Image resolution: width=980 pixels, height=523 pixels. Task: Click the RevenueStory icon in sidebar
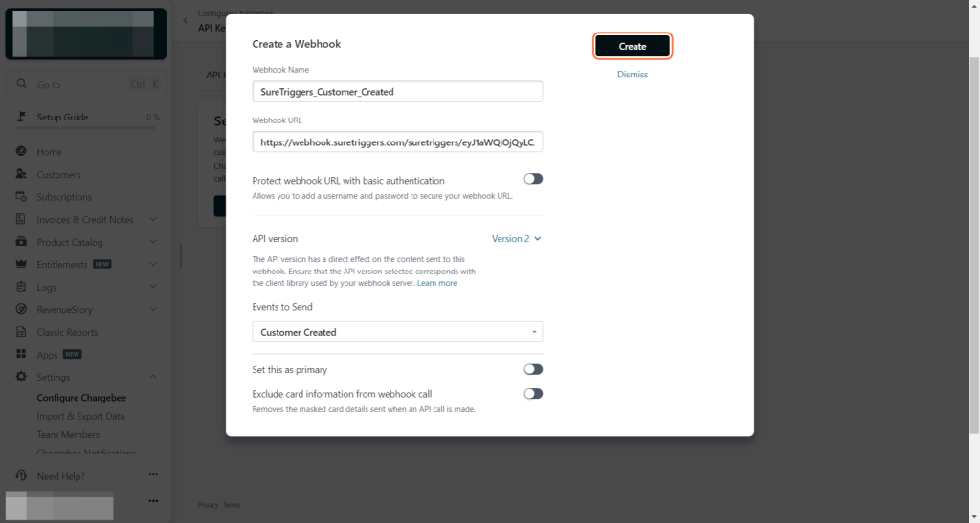(x=21, y=309)
